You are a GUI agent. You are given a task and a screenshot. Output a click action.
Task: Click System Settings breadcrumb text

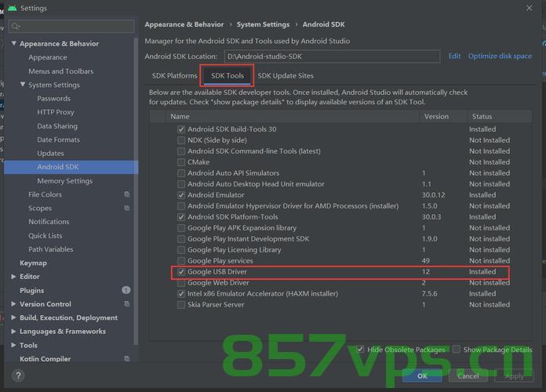263,24
